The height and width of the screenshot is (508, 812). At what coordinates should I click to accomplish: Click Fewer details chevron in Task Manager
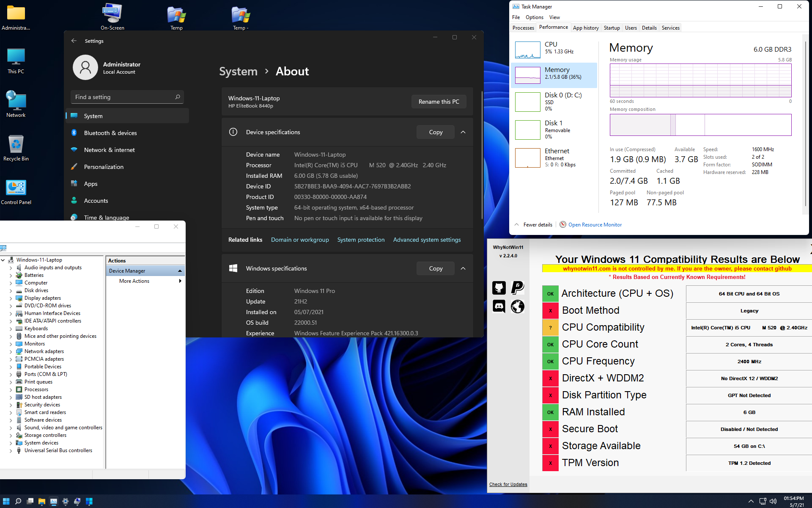pos(517,224)
